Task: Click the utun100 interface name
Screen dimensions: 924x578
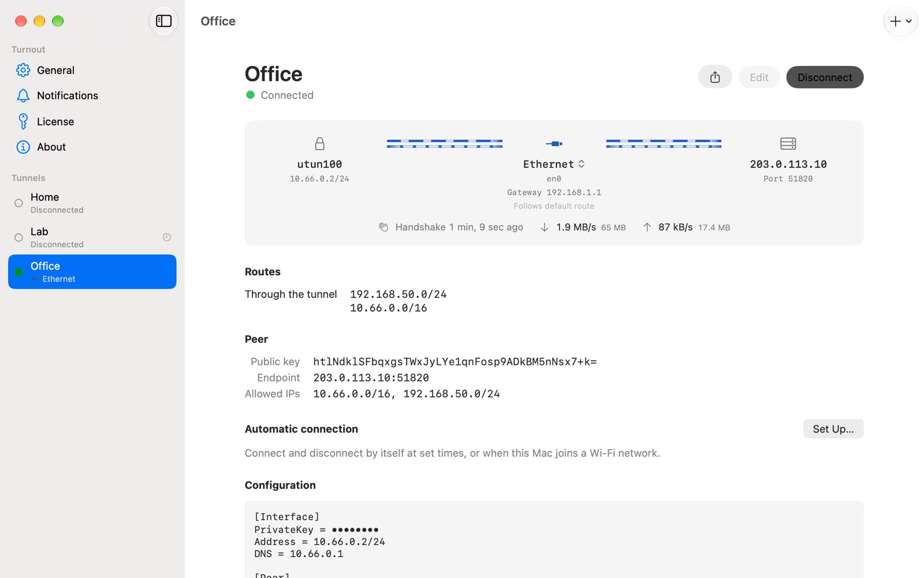Action: (x=319, y=164)
